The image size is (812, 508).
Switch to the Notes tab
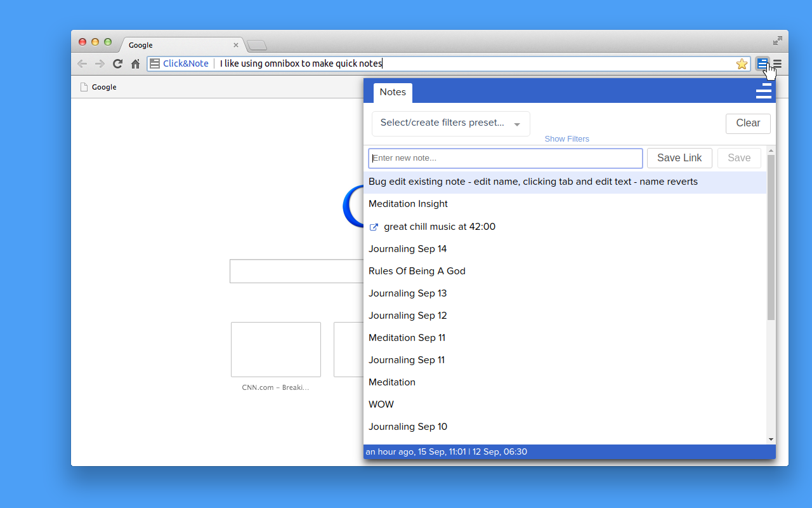[x=393, y=92]
